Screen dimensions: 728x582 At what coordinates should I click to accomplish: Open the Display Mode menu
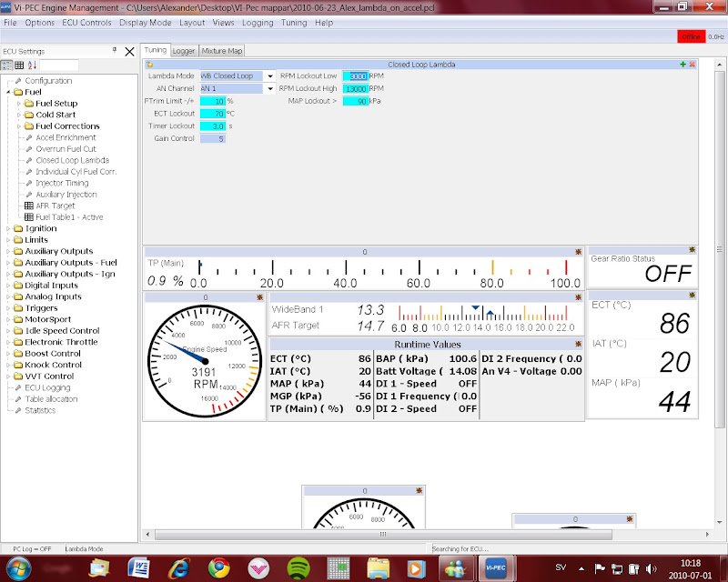pos(146,23)
